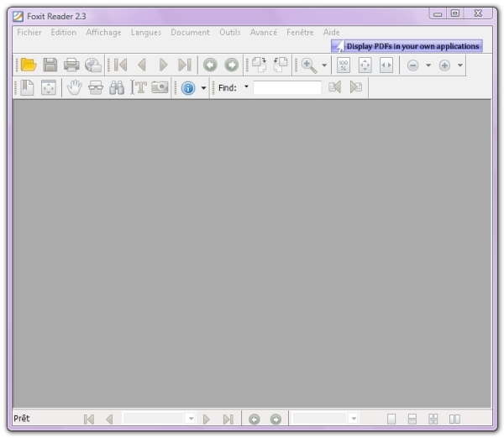
Task: Rotate page counterclockwise icon
Action: click(x=281, y=65)
